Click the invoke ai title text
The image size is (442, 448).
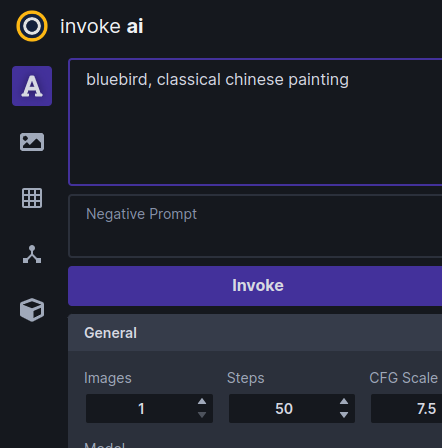point(102,26)
